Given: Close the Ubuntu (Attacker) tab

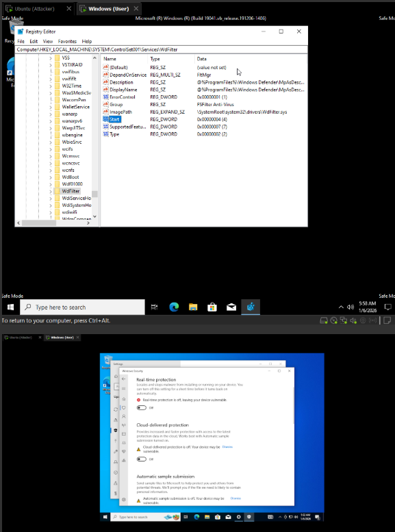Looking at the screenshot, I should (x=69, y=9).
